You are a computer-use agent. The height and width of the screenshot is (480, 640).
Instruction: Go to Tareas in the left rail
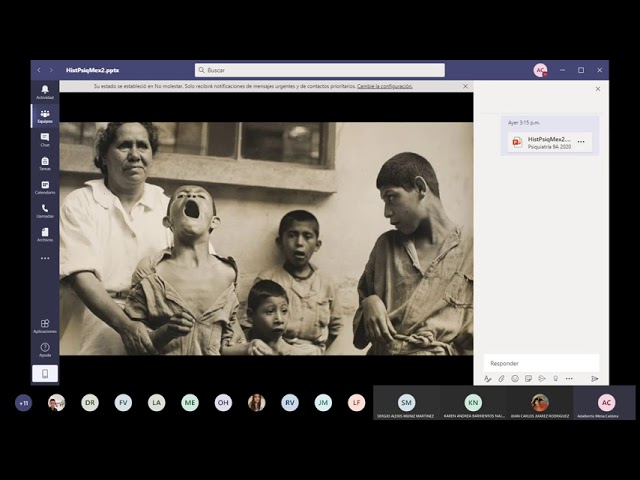point(44,163)
